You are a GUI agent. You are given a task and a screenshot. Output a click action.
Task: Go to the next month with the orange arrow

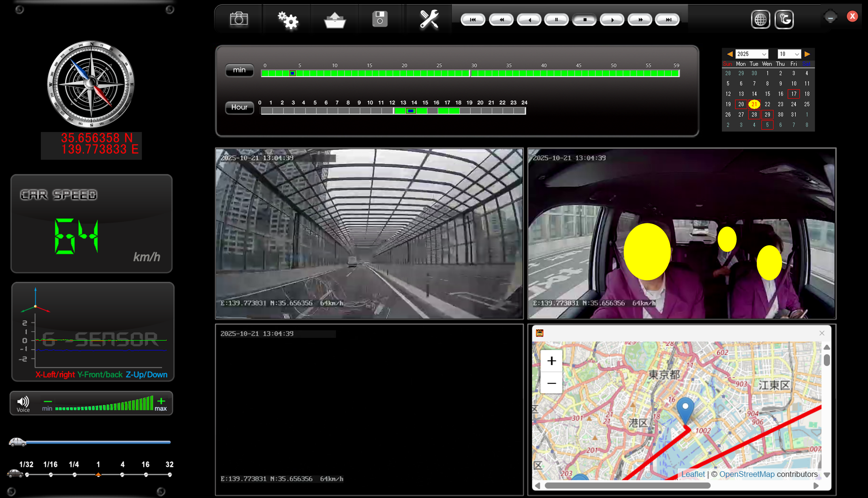tap(807, 54)
